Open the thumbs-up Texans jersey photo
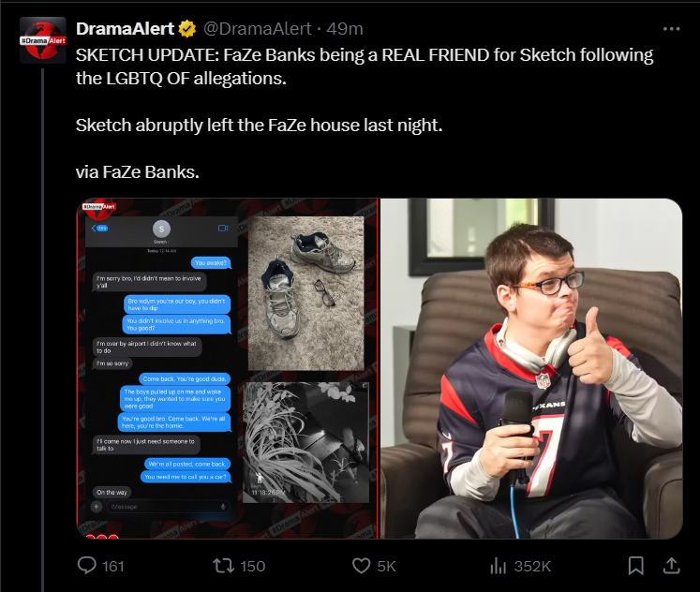700x592 pixels. [x=531, y=368]
